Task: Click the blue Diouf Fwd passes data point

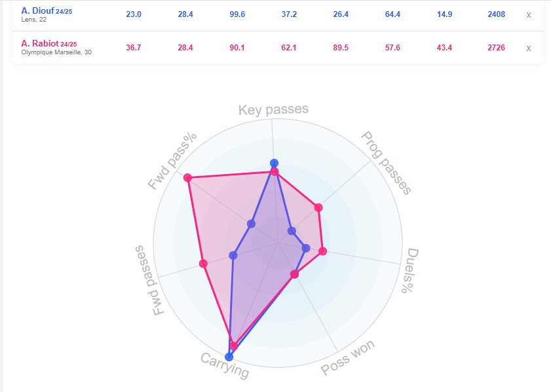Action: pyautogui.click(x=233, y=255)
